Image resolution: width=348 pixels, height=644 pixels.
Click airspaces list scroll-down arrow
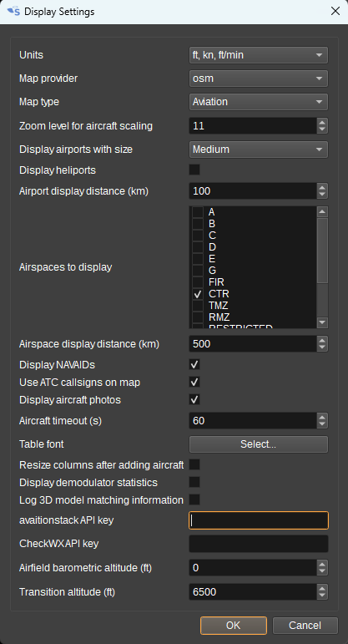click(x=323, y=322)
